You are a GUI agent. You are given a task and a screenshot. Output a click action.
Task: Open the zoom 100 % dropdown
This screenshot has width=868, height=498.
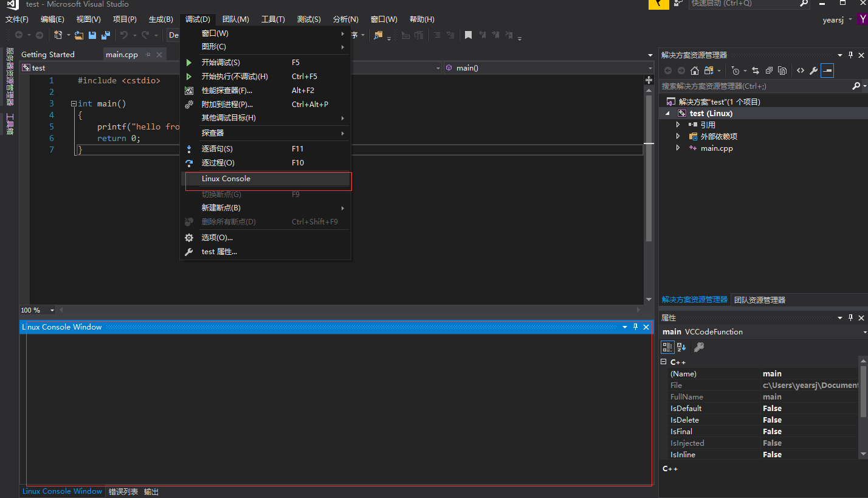(x=52, y=311)
